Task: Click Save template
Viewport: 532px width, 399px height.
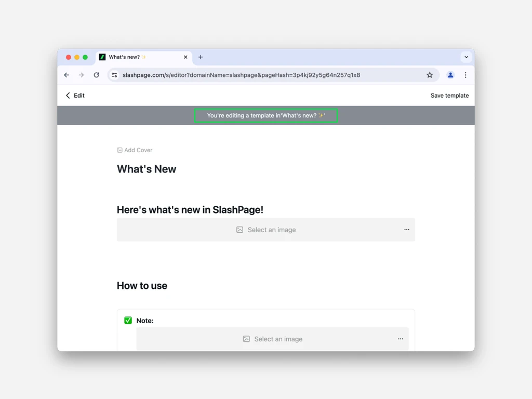Action: tap(449, 96)
